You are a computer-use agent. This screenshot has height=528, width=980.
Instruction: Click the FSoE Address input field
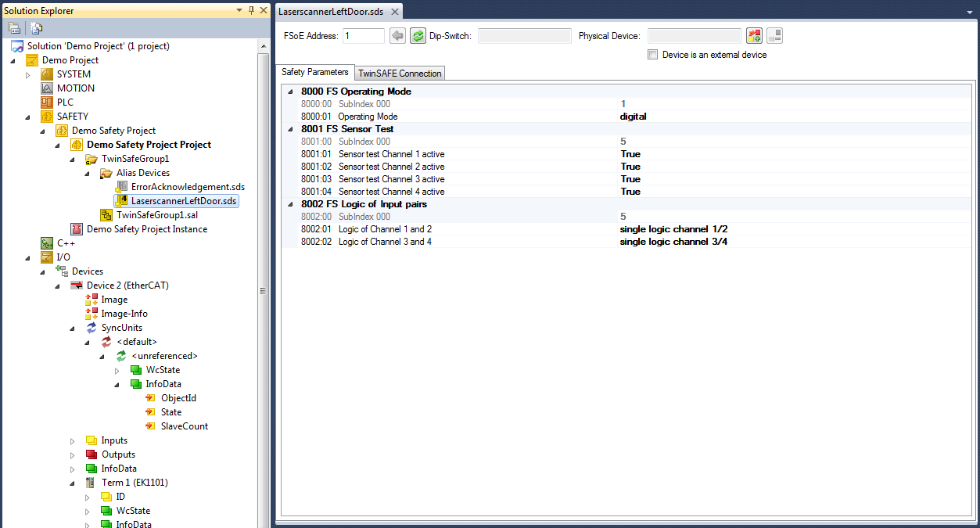(x=364, y=36)
